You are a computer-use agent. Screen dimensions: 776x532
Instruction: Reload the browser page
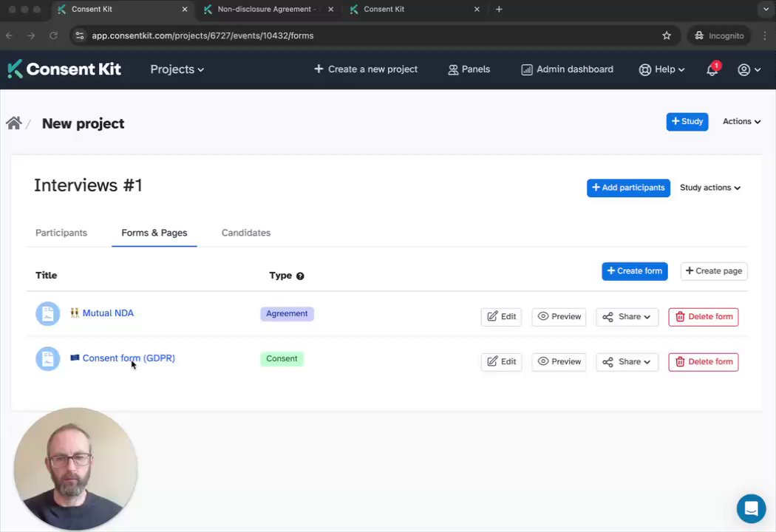tap(53, 35)
